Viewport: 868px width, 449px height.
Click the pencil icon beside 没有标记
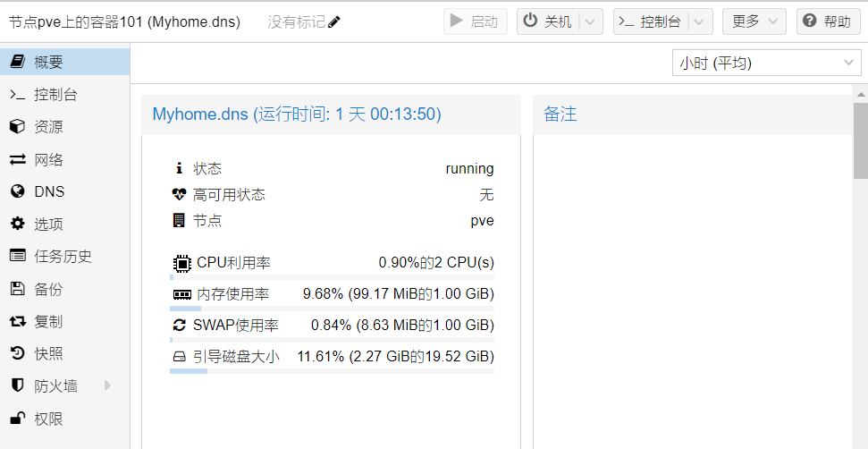pos(333,22)
